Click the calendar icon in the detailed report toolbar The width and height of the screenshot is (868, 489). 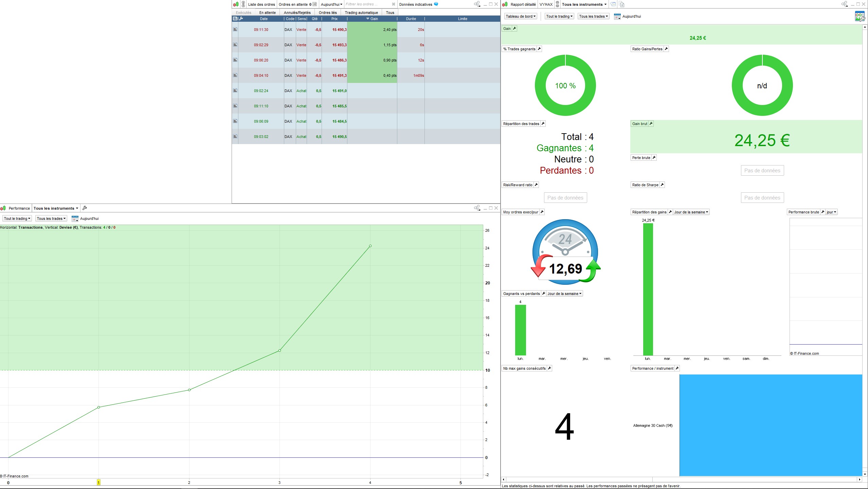pyautogui.click(x=617, y=16)
